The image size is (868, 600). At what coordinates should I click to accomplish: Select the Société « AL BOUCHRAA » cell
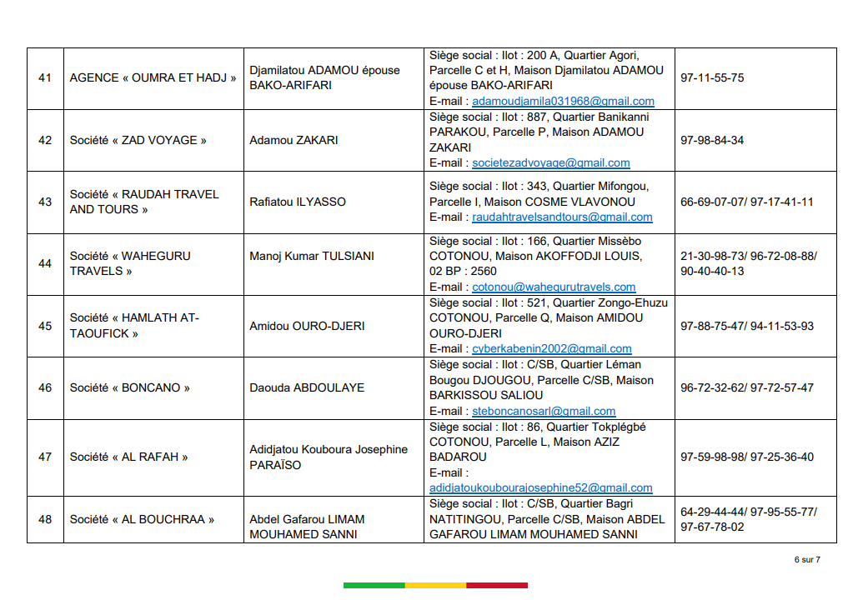tap(142, 519)
